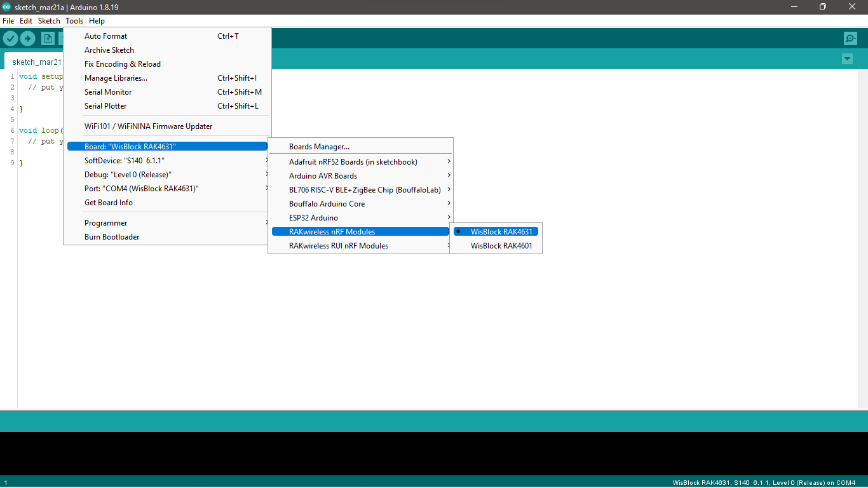Viewport: 868px width, 488px height.
Task: Expand Board: "WisBlock RAK4631" submenu
Action: pyautogui.click(x=167, y=147)
